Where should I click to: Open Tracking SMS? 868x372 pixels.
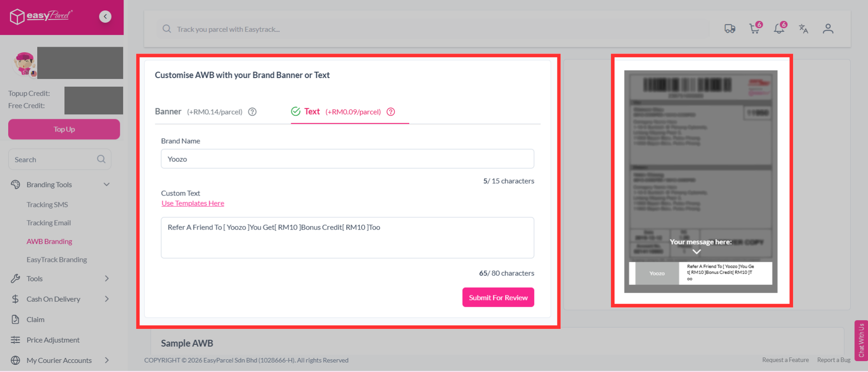[x=47, y=205]
